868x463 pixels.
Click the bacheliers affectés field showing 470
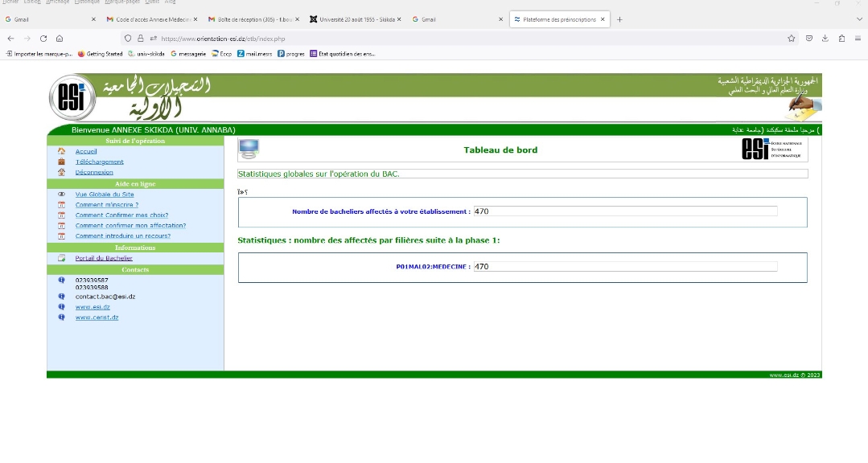[625, 211]
